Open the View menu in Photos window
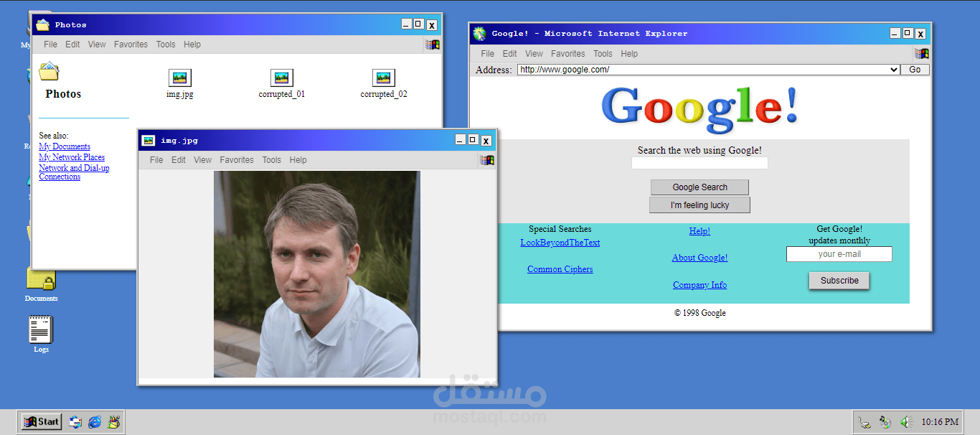Image resolution: width=980 pixels, height=435 pixels. tap(97, 45)
